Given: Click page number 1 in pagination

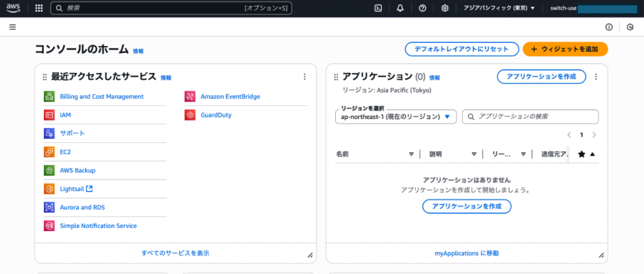Looking at the screenshot, I should click(582, 135).
